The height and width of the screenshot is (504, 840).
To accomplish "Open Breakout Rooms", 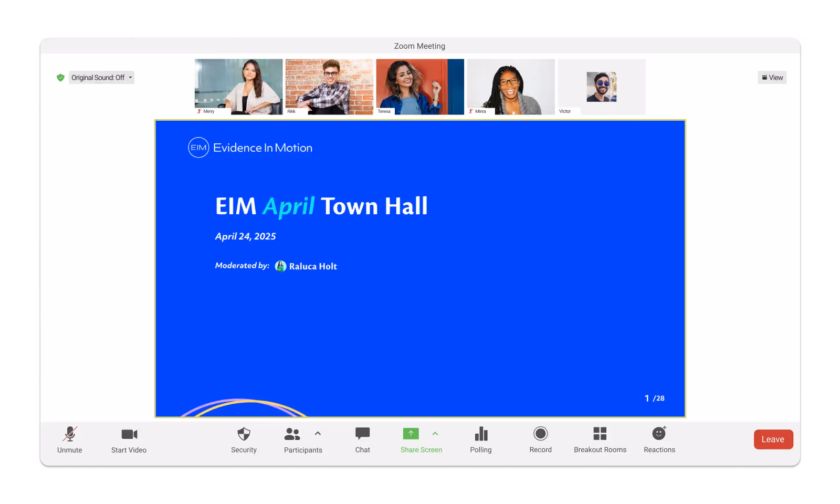I will tap(600, 440).
